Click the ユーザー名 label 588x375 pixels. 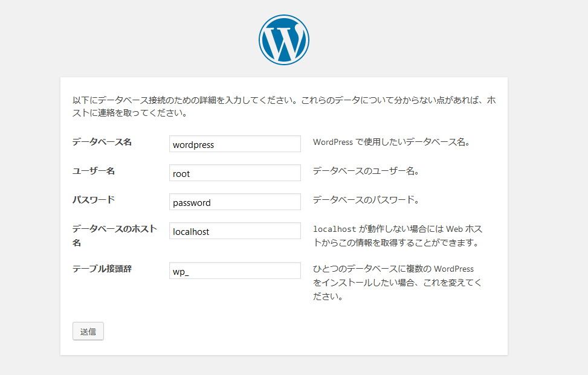click(x=94, y=171)
